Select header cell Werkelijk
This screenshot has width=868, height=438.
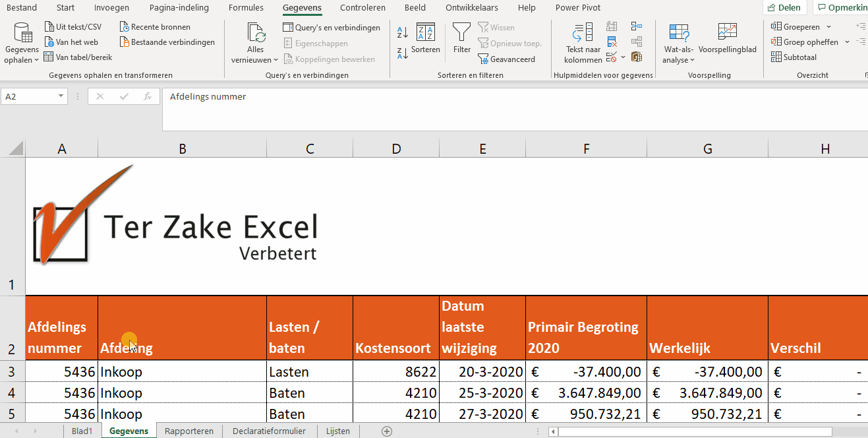707,328
